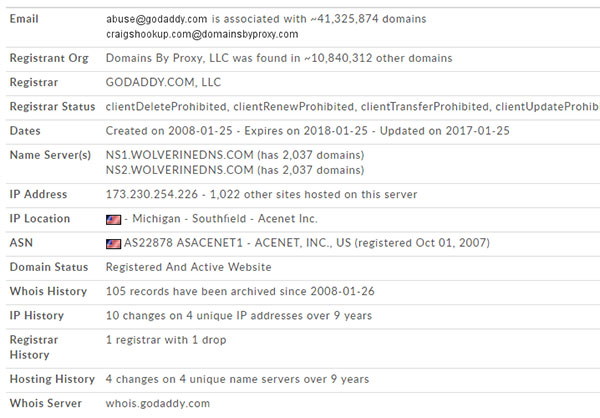Click the US flag icon in IP Location row
Screen dimensions: 600x418
point(113,219)
